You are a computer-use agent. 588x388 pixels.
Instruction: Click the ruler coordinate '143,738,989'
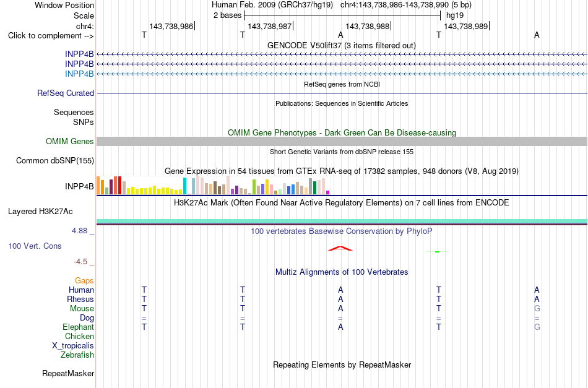click(x=465, y=26)
